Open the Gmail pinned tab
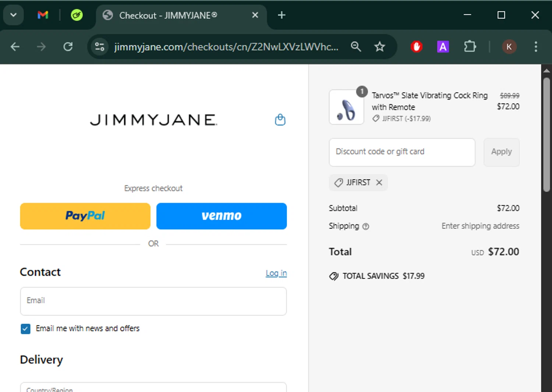This screenshot has height=392, width=552. coord(43,15)
